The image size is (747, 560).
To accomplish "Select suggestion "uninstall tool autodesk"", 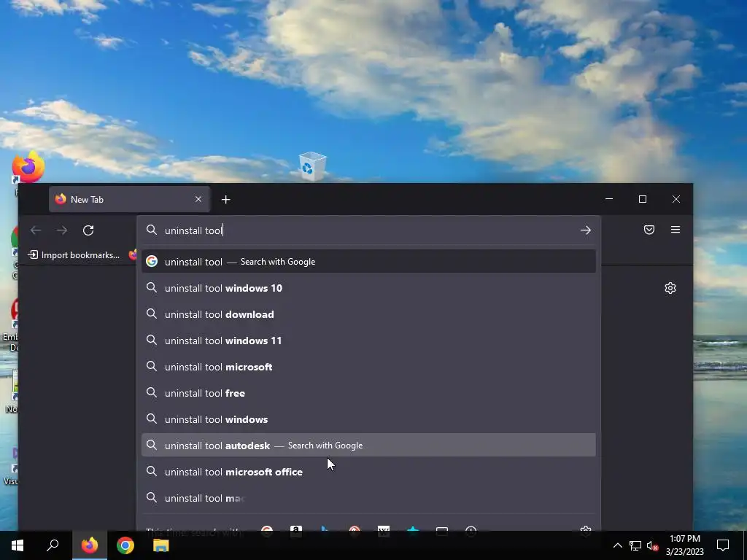I will (368, 446).
